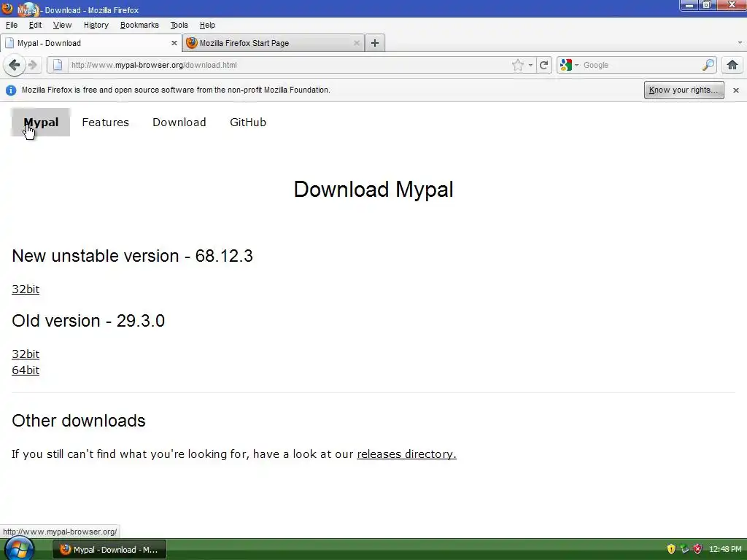Screen dimensions: 747x560
Task: Dismiss the Mozilla info notification bar
Action: 735,90
